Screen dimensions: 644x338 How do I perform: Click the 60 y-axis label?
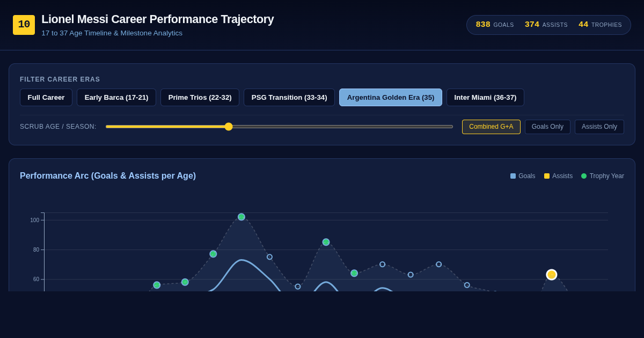pyautogui.click(x=36, y=279)
